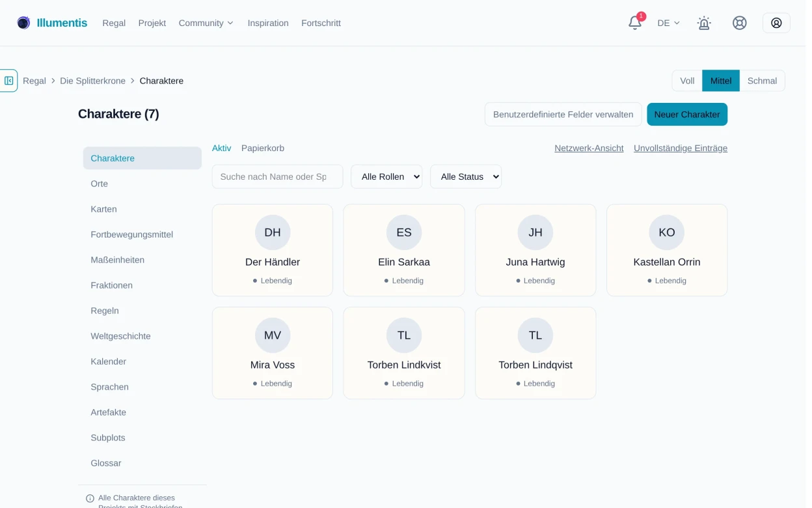Open Glossar in the sidebar
Screen dimensions: 812x508
[142, 463]
